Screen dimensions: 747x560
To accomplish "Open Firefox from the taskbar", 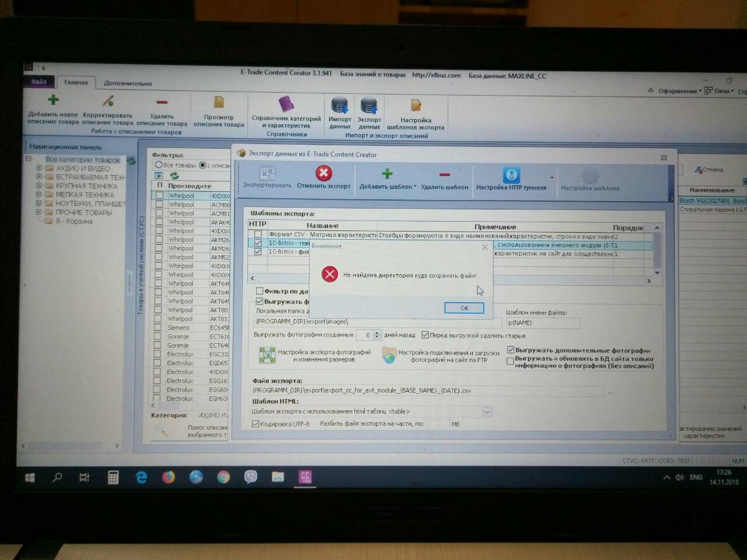I will 169,477.
